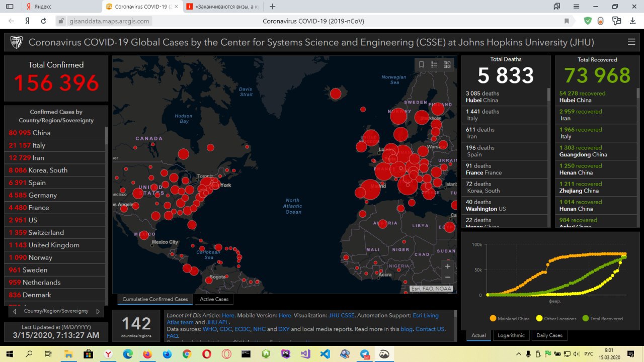Click the JHU shield logo
Screen dimensions: 644x362
pyautogui.click(x=17, y=42)
